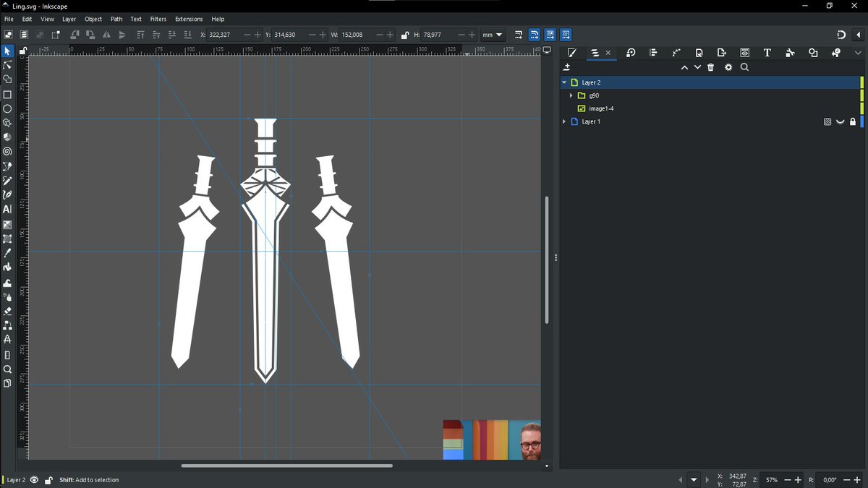Toggle scale stroke width option
The height and width of the screenshot is (488, 868).
519,35
